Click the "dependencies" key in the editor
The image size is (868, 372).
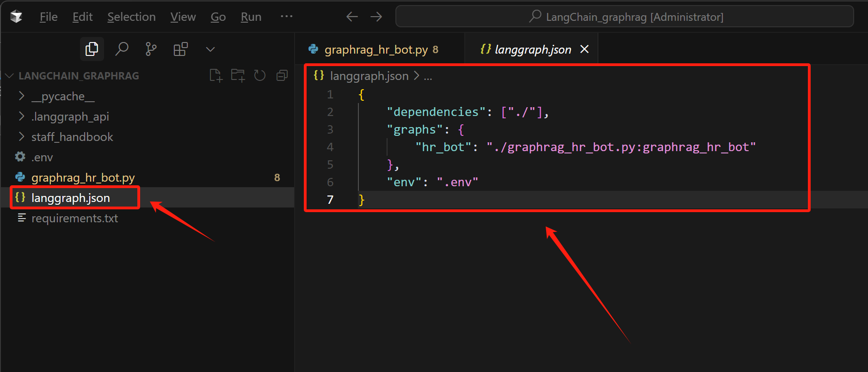pyautogui.click(x=436, y=112)
